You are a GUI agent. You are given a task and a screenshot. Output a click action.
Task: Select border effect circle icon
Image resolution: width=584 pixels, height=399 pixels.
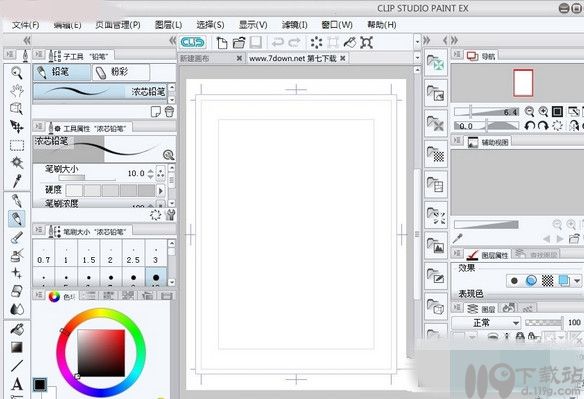[x=514, y=281]
